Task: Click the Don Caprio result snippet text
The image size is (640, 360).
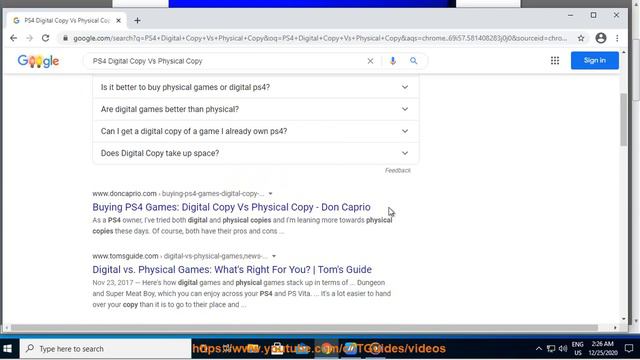Action: pos(242,226)
